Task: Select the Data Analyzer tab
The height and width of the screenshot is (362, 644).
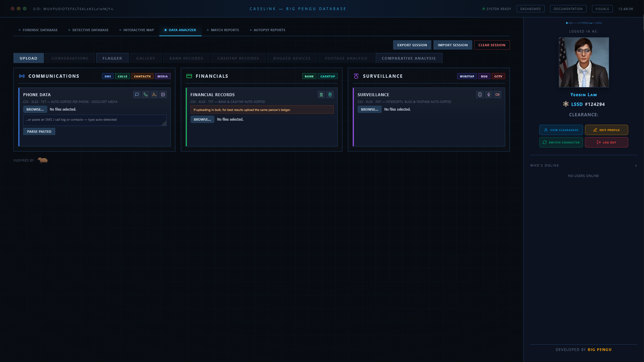Action: tap(180, 30)
